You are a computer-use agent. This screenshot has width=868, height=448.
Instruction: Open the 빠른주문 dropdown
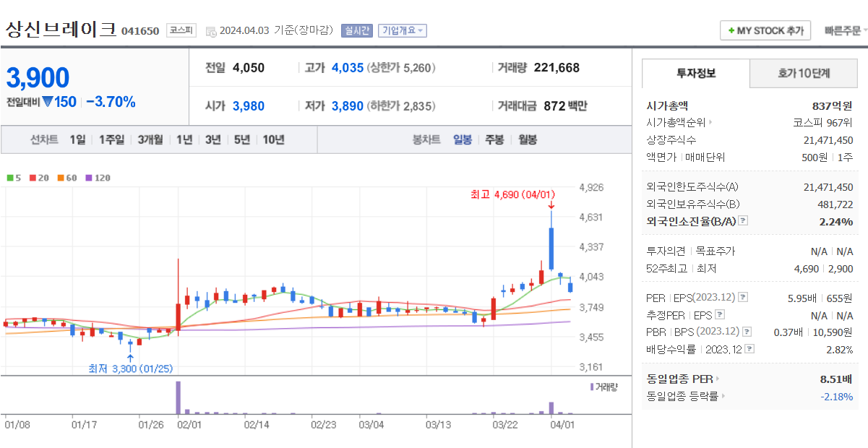[x=846, y=30]
